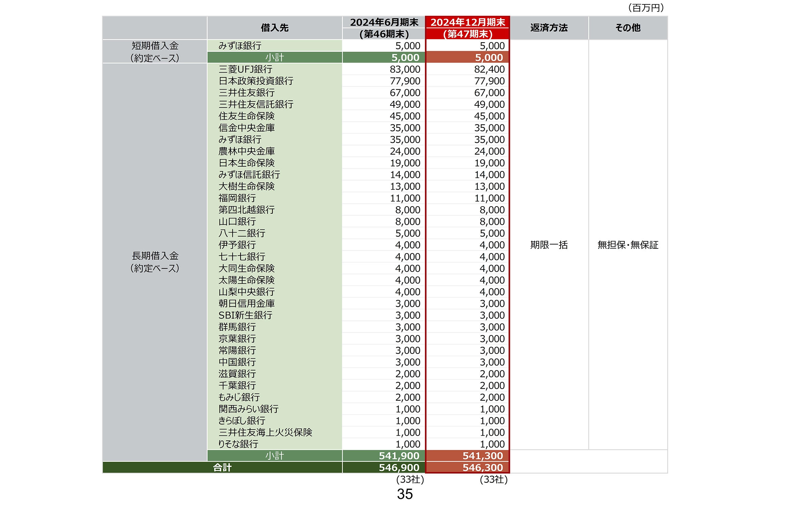Select the 短期借入金 category cell
This screenshot has height=506, width=812.
(x=155, y=51)
